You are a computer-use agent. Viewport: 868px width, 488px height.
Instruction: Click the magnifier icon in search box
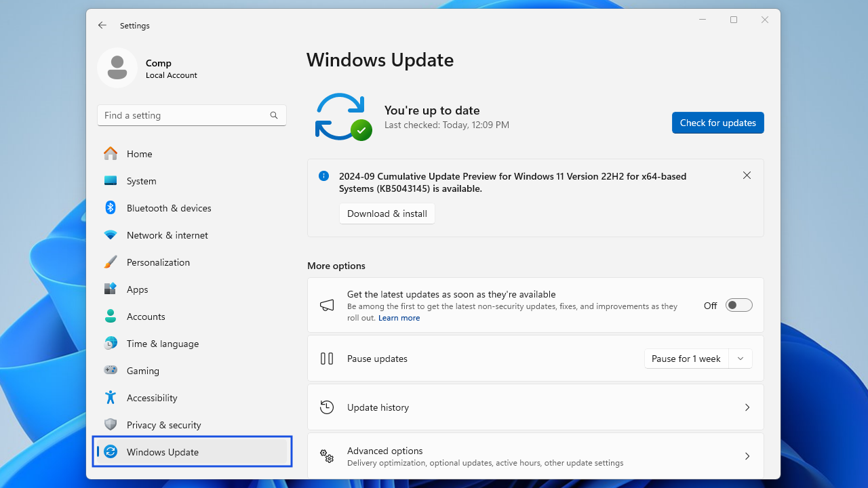coord(274,115)
